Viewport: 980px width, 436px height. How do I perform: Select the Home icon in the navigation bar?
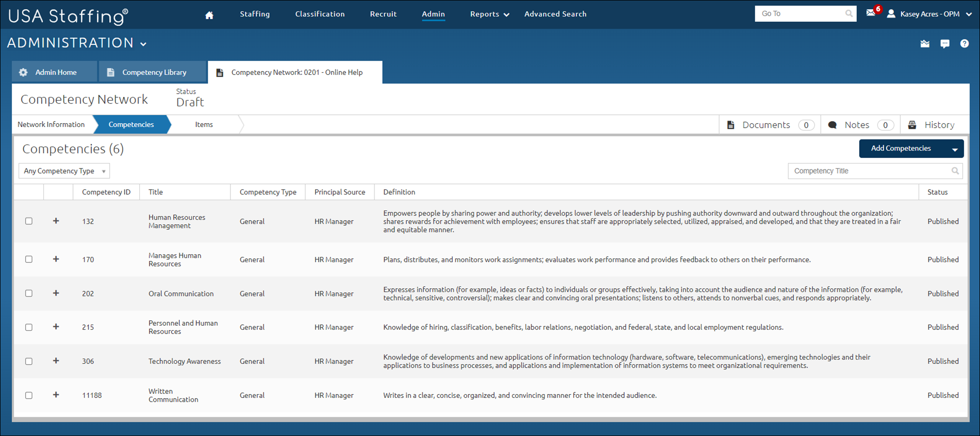[209, 14]
